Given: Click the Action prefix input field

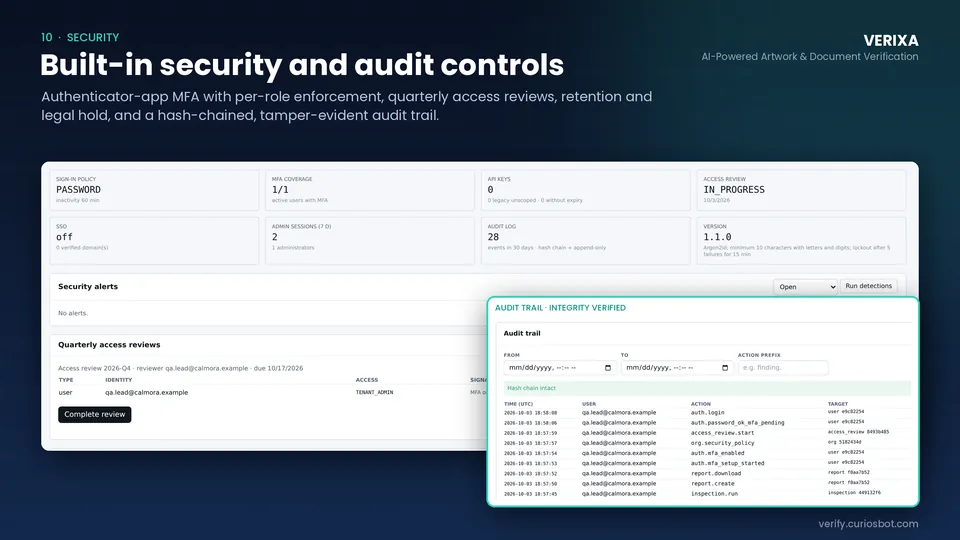Looking at the screenshot, I should coord(782,368).
